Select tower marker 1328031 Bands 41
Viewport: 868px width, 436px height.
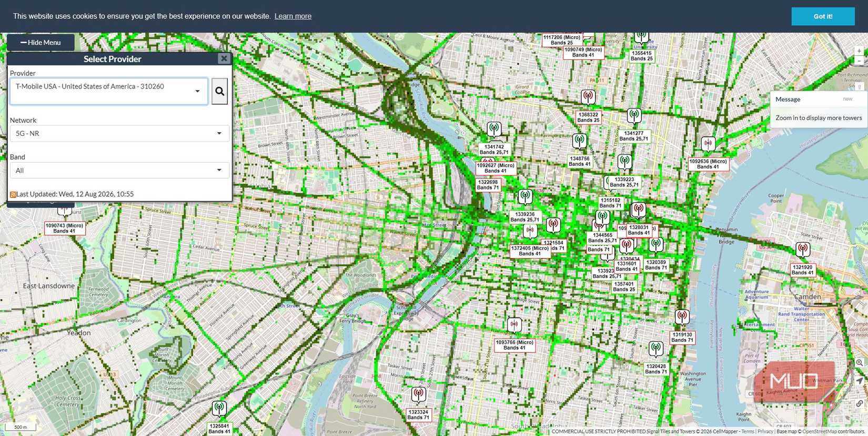[x=638, y=210]
